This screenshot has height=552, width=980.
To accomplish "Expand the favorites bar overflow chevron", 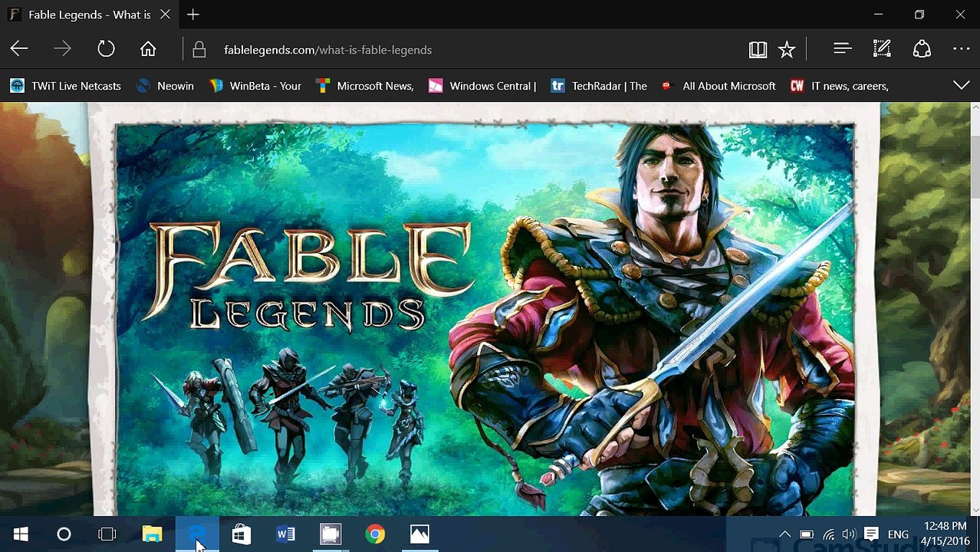I will click(962, 85).
